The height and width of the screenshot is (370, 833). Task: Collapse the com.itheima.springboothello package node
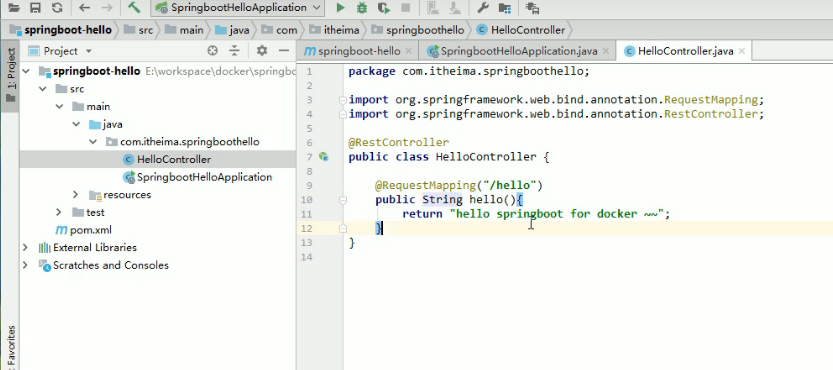click(93, 142)
